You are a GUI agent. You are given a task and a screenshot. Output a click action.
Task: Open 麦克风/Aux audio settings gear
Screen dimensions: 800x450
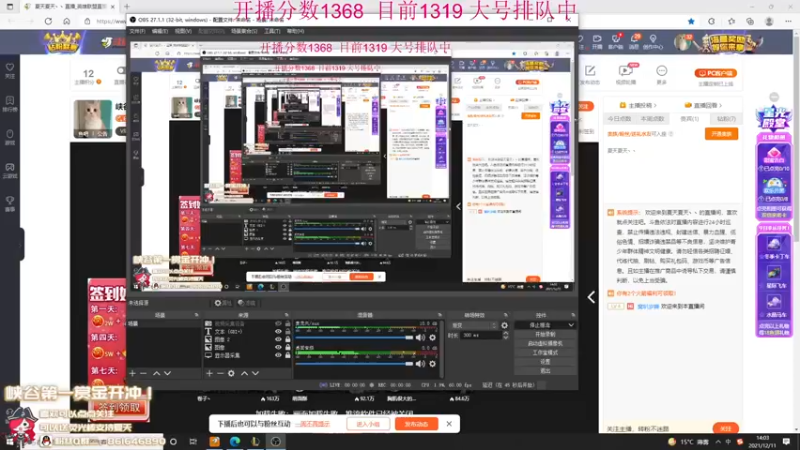(433, 337)
